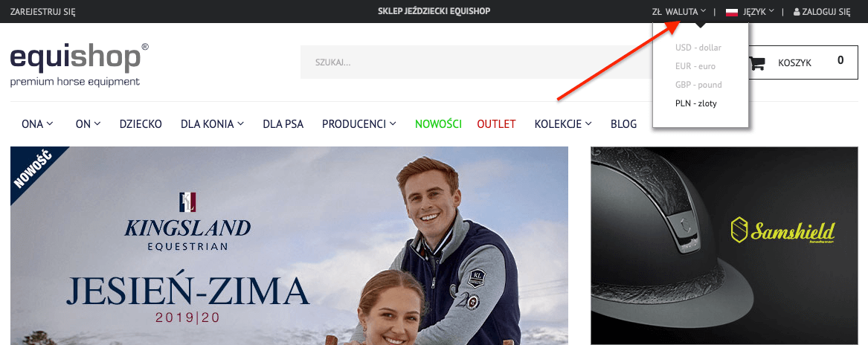Open the Kolekcje dropdown
The width and height of the screenshot is (868, 345).
562,124
